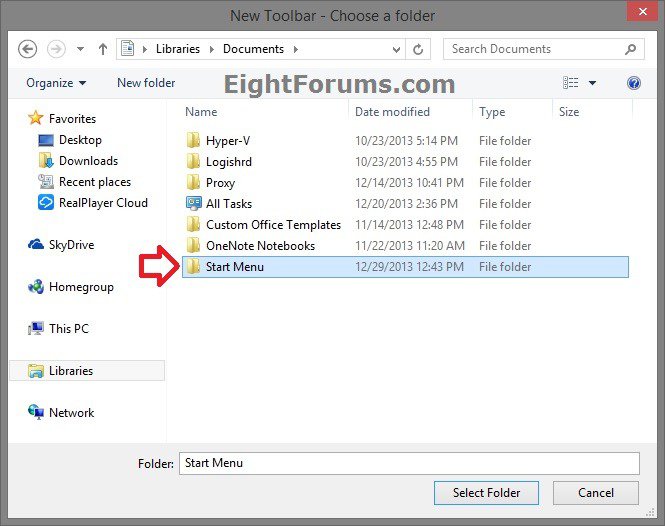Open the All Tasks folder item
The image size is (665, 526).
click(228, 204)
